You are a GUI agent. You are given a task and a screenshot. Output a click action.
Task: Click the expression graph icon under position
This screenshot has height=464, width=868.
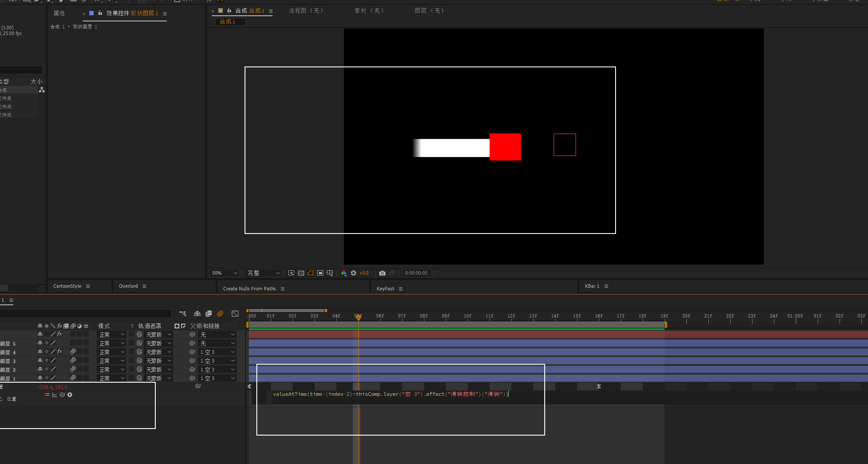pyautogui.click(x=55, y=395)
